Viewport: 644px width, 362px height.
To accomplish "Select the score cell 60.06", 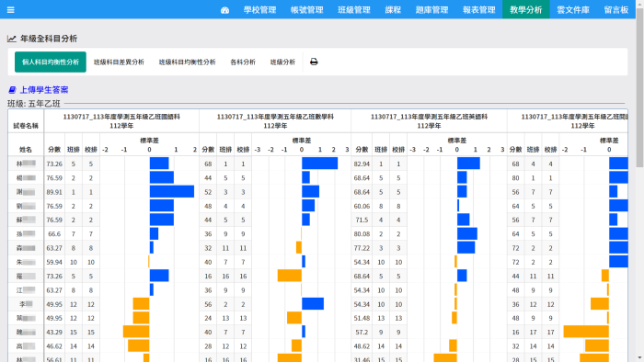I will pos(362,206).
